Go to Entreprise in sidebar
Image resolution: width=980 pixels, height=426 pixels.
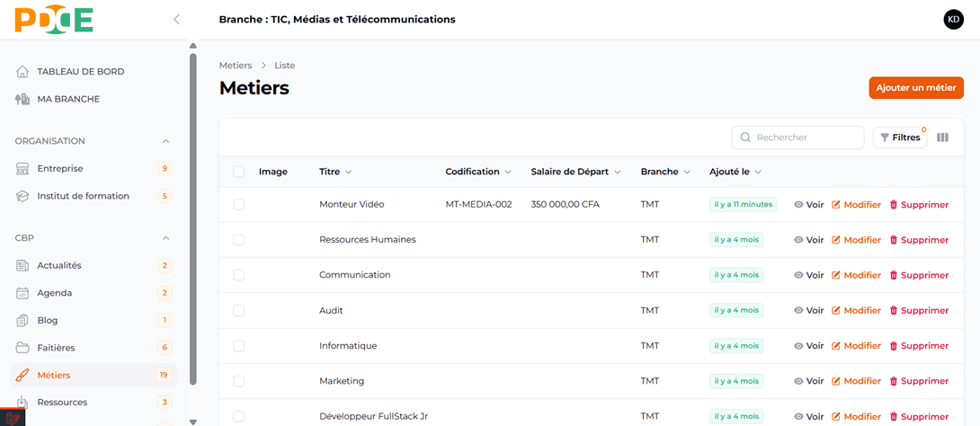94,169
